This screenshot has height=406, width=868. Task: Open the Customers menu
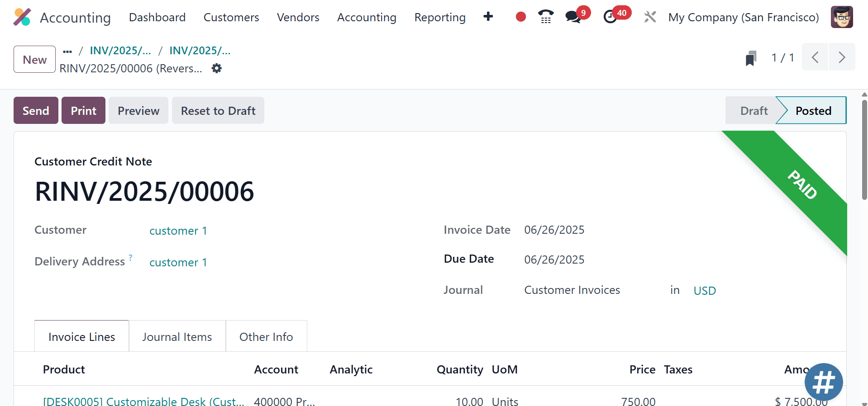pos(231,17)
